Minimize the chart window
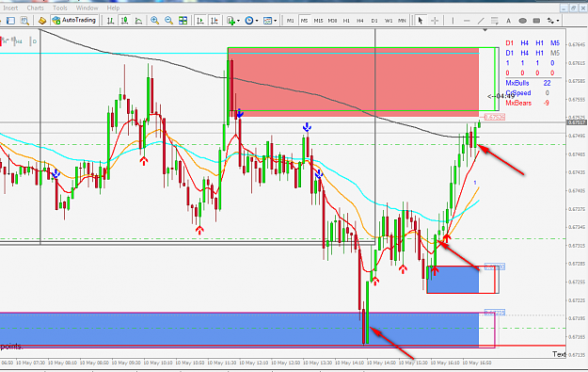Screen dimensions: 588x372 (x=564, y=8)
